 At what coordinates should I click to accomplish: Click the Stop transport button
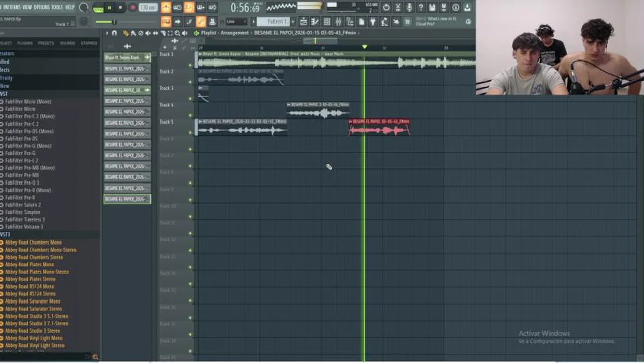tap(120, 8)
